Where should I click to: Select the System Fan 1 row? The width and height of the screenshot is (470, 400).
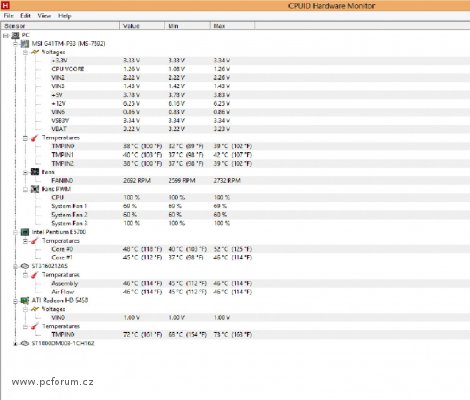[235, 206]
